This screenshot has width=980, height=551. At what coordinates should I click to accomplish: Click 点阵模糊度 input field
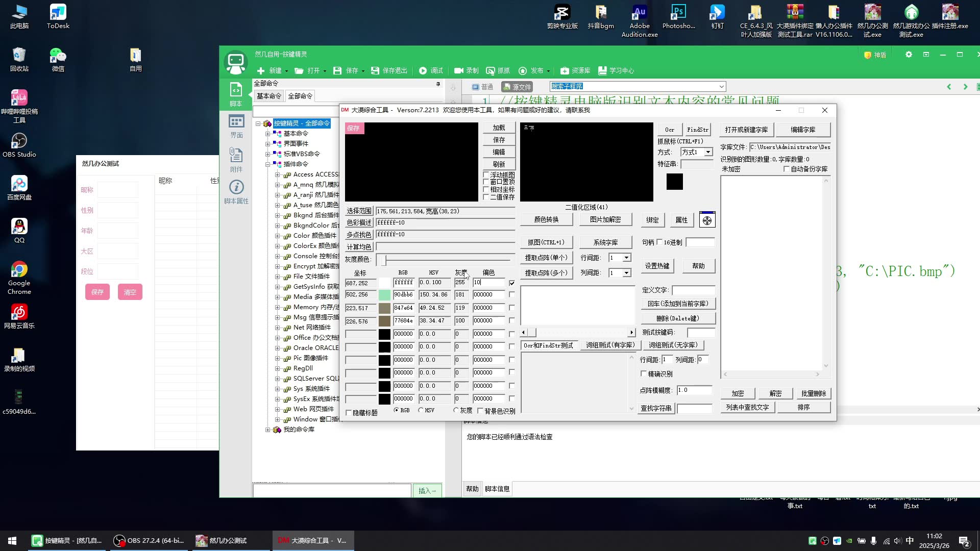[x=694, y=390]
